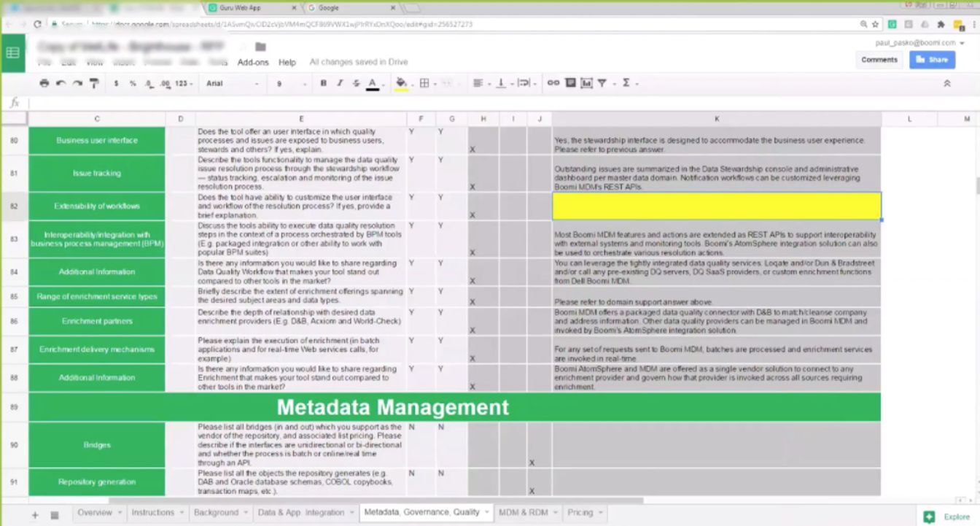
Task: Click the Filter funnel icon
Action: point(604,83)
